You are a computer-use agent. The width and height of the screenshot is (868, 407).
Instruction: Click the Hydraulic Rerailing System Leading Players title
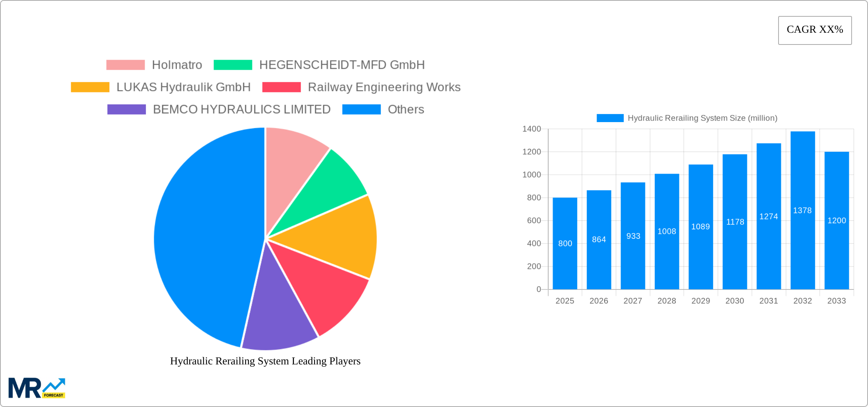point(265,361)
